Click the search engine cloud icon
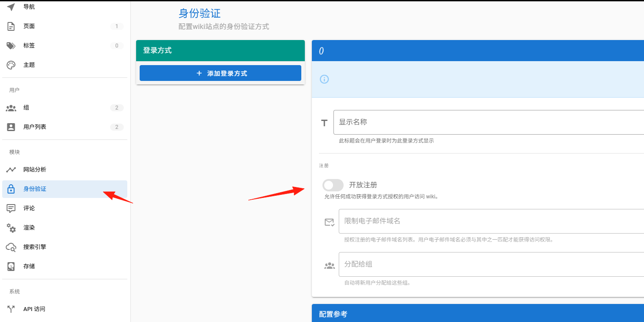 coord(11,247)
